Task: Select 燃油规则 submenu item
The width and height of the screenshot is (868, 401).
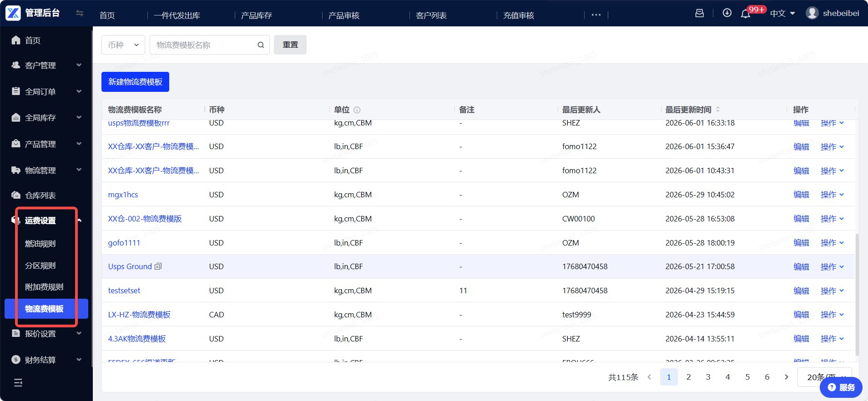Action: point(40,244)
